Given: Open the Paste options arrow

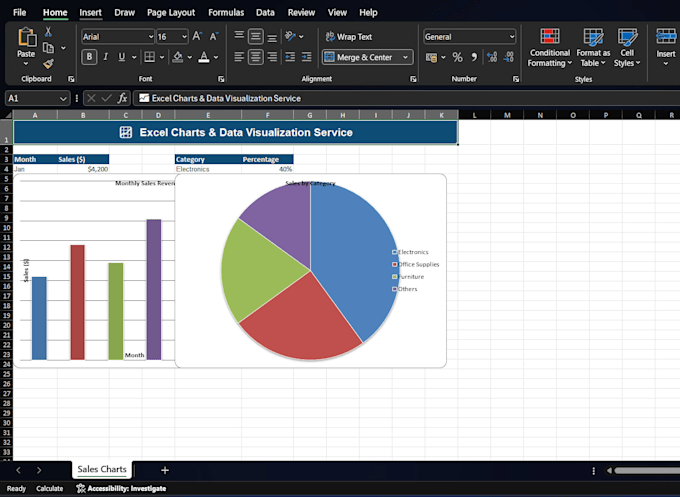Looking at the screenshot, I should pyautogui.click(x=26, y=64).
